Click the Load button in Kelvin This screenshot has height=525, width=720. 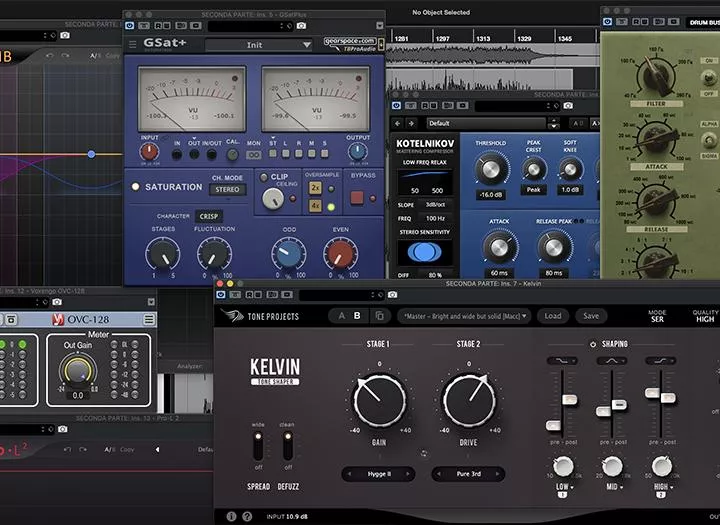(x=552, y=316)
